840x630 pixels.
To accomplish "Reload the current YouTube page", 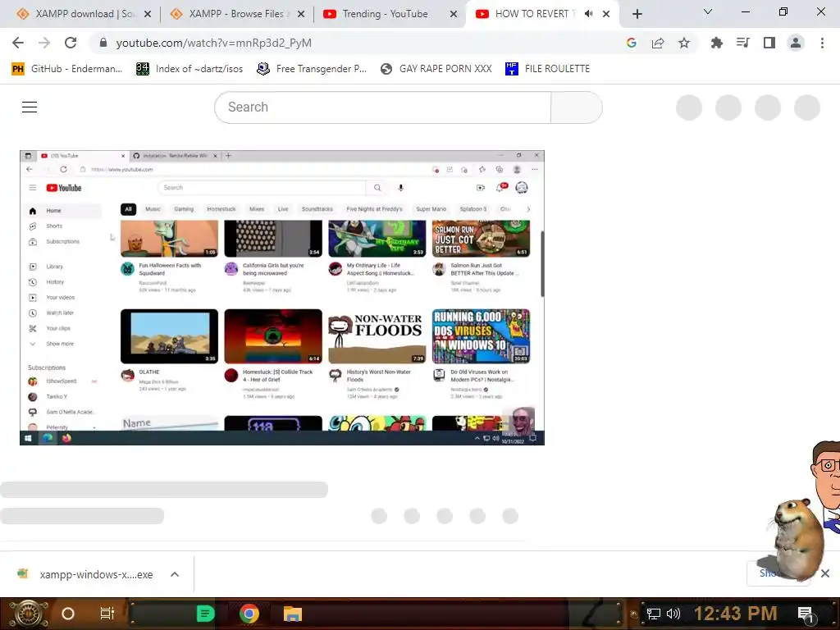I will 71,43.
